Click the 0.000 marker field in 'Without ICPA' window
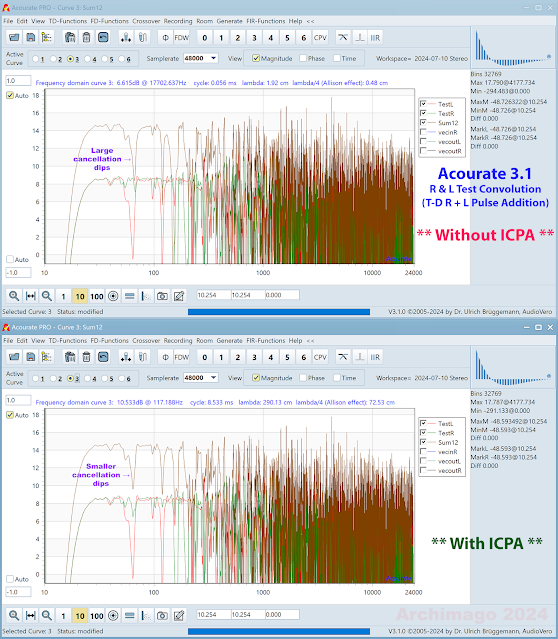Screen dimensions: 558x639 click(x=282, y=295)
